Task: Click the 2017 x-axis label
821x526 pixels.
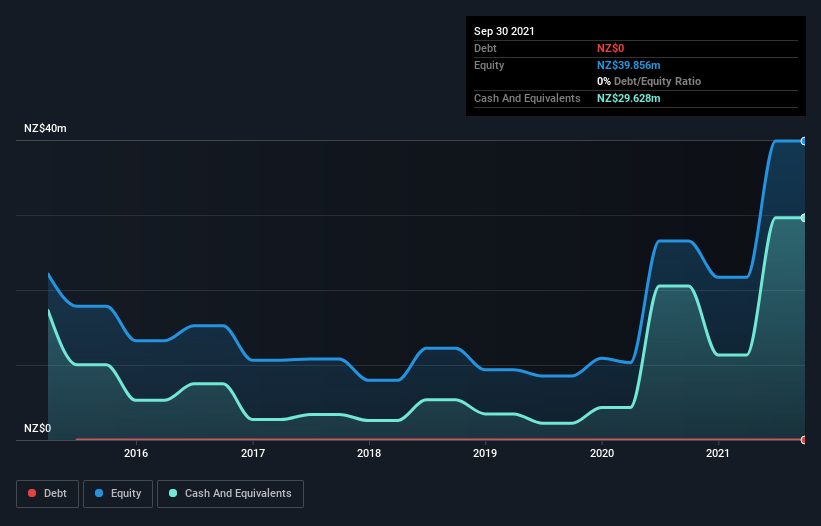Action: click(253, 453)
